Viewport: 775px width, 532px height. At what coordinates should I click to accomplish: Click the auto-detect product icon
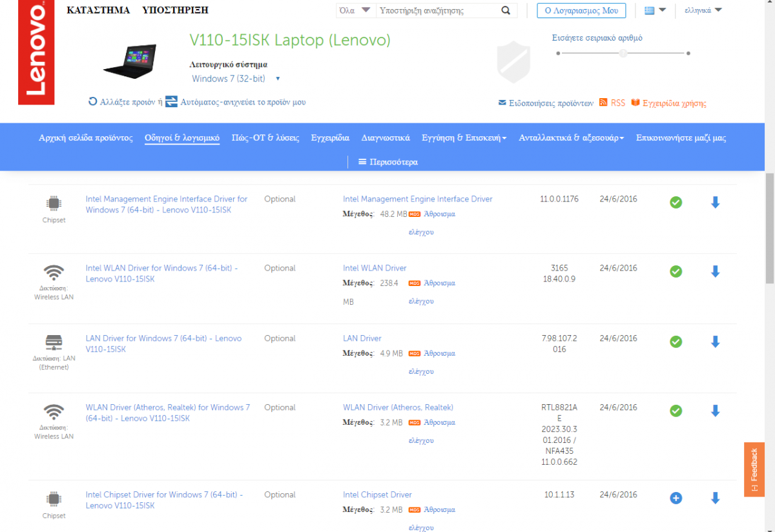click(x=171, y=101)
